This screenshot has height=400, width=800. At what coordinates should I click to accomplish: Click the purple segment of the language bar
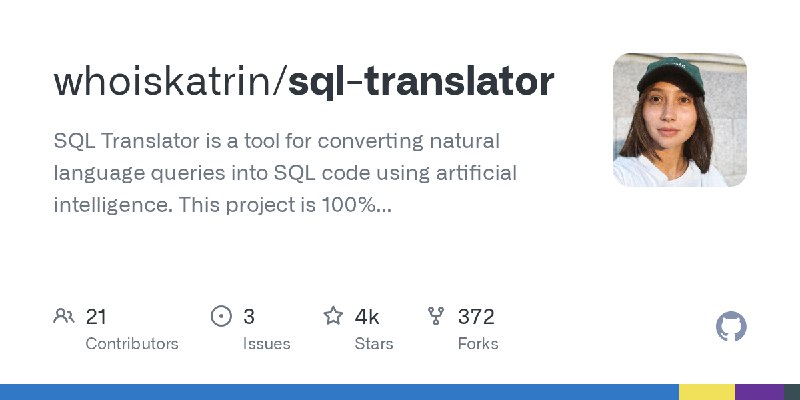760,392
